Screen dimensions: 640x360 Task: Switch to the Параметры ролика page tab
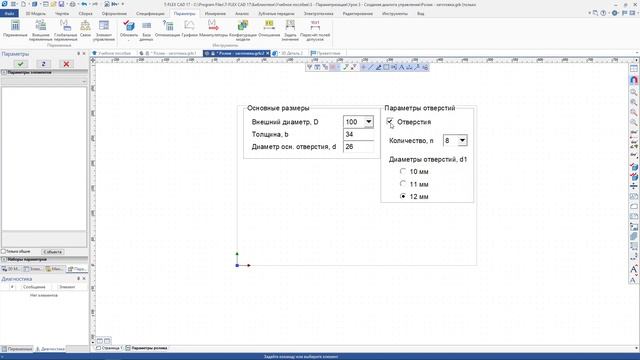click(x=147, y=348)
